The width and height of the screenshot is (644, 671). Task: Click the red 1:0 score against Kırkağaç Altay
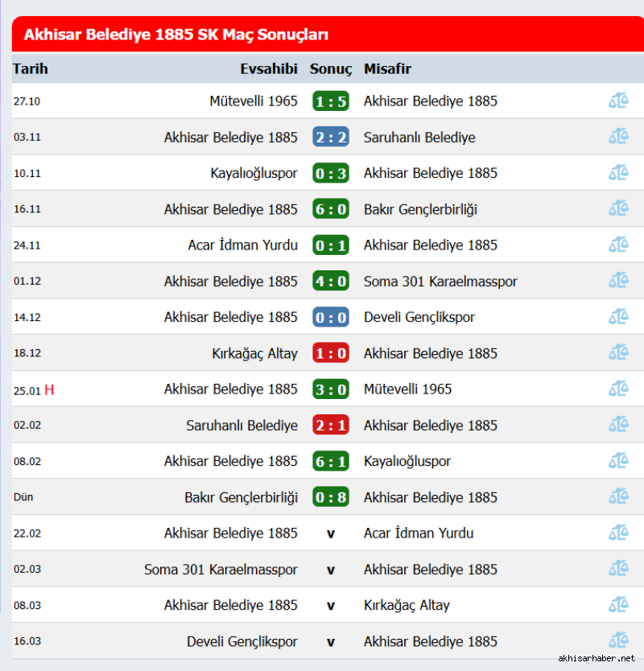[x=331, y=353]
